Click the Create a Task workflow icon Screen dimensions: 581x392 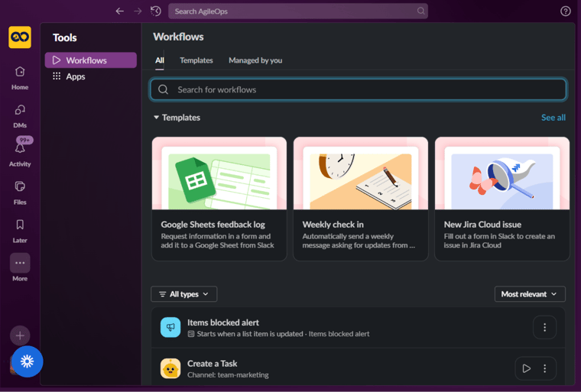click(x=170, y=368)
